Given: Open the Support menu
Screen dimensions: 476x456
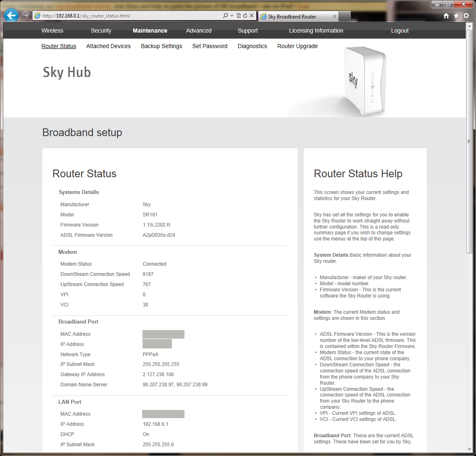Looking at the screenshot, I should [248, 31].
